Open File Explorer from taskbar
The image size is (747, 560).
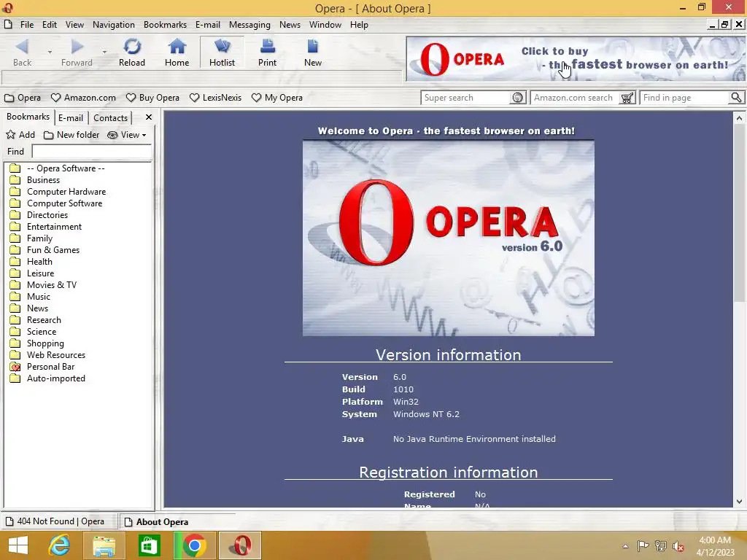pos(104,545)
